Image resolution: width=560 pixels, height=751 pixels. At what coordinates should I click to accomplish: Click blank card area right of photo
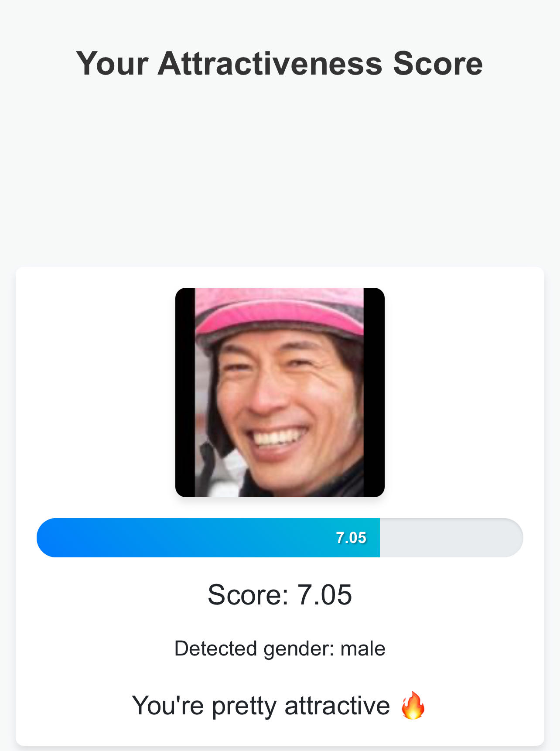[464, 393]
